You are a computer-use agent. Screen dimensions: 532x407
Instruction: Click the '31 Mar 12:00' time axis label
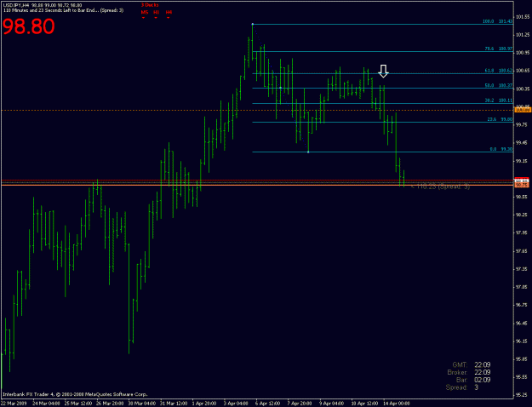click(174, 404)
